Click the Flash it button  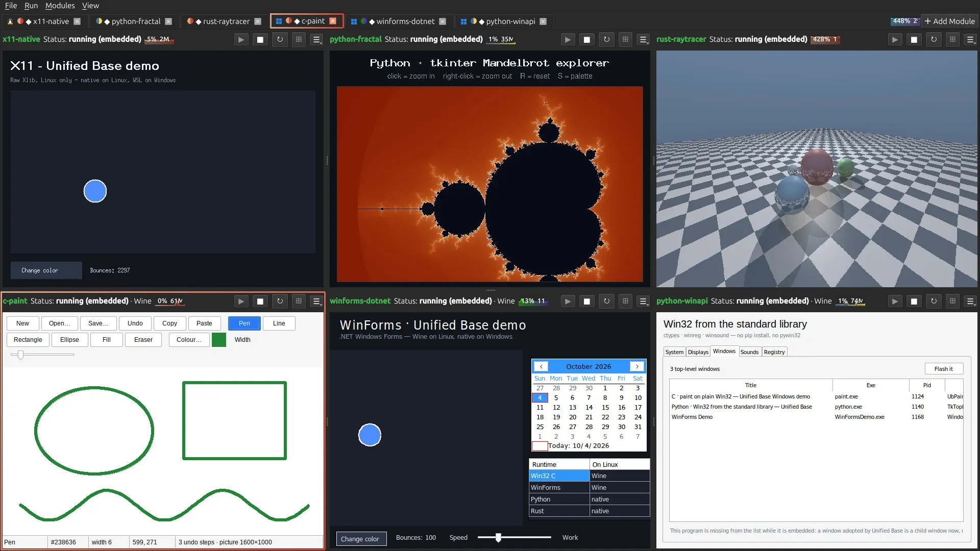944,369
